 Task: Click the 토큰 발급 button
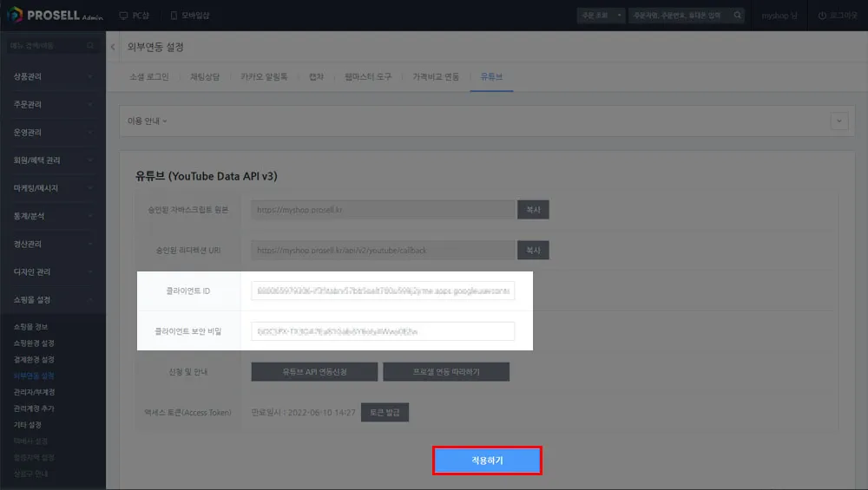click(385, 412)
